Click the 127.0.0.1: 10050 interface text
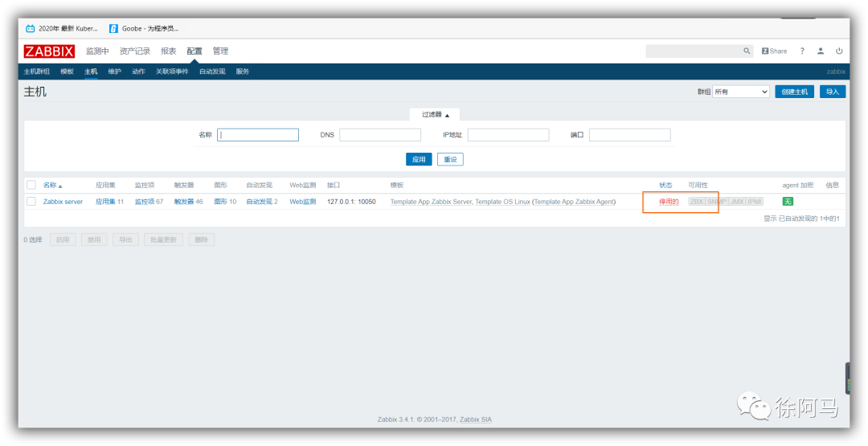Viewport: 868px width, 446px height. (x=351, y=202)
